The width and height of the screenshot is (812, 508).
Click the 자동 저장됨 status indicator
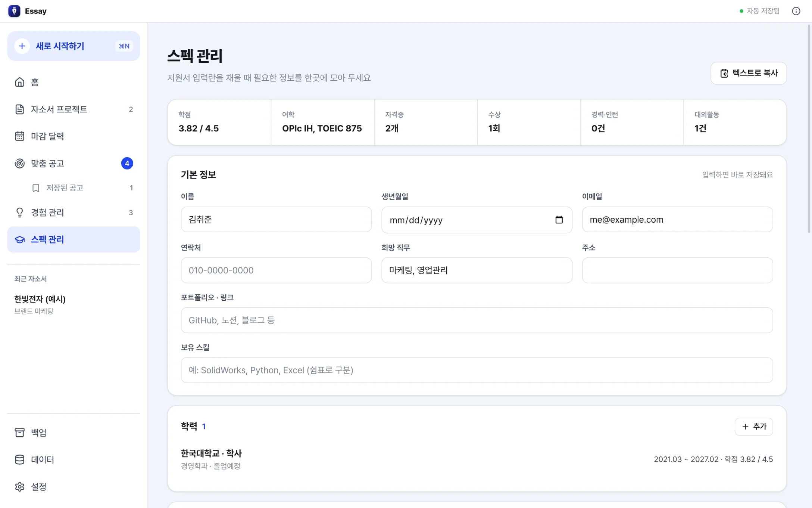759,11
